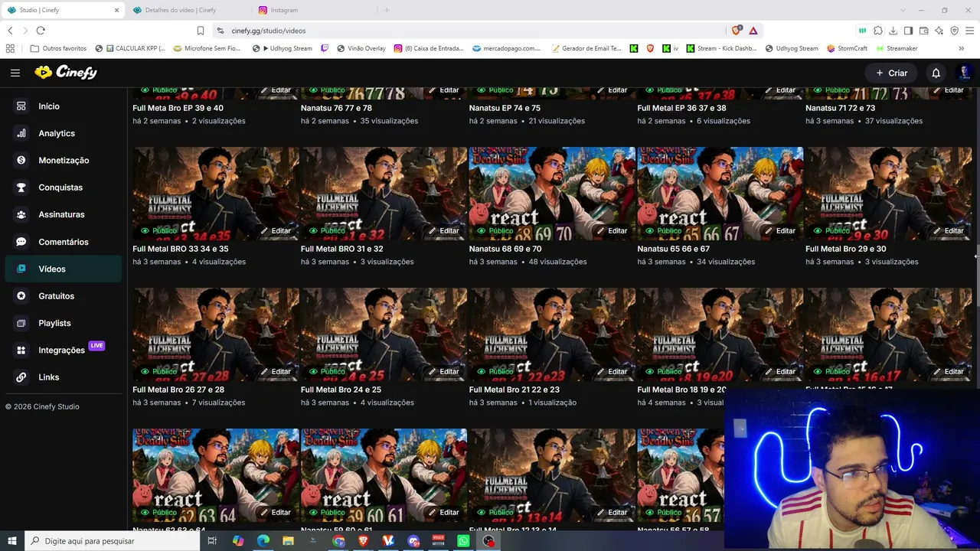Viewport: 980px width, 551px height.
Task: Toggle Público visibility on Nanatsu 65 66 e 67
Action: 664,230
